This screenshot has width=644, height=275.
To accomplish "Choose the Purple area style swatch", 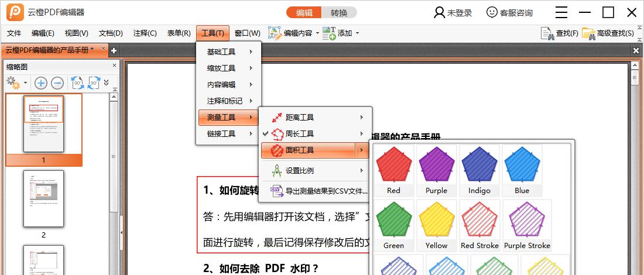I will tap(437, 170).
